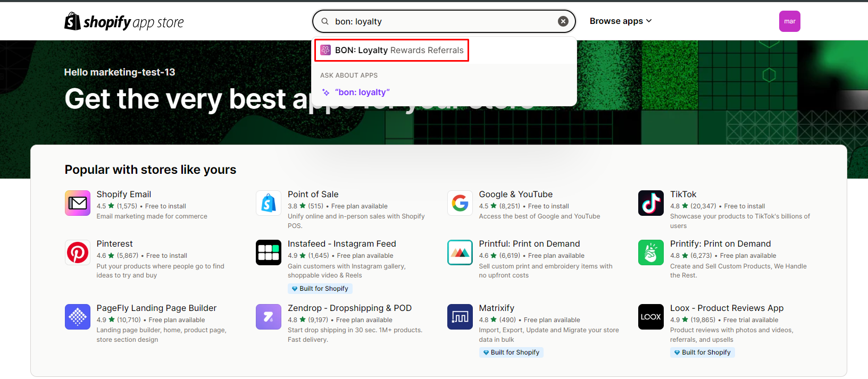Open the Pinterest app link
868x379 pixels.
[115, 244]
